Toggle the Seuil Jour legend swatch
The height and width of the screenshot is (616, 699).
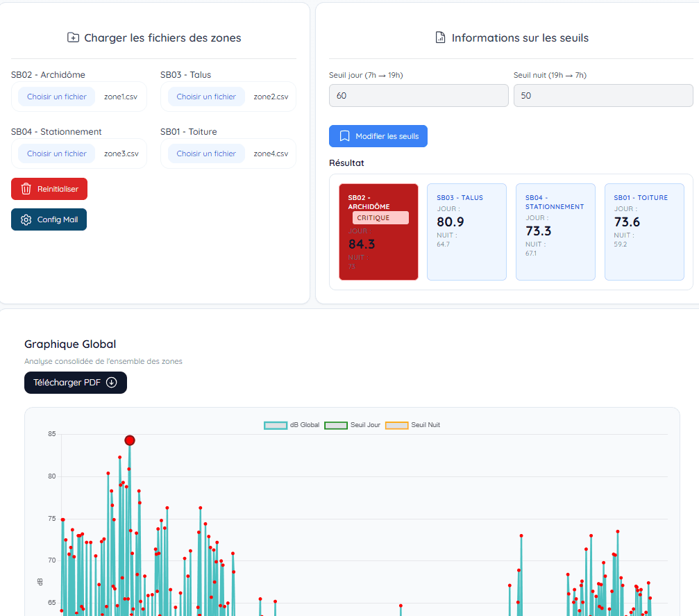click(336, 425)
